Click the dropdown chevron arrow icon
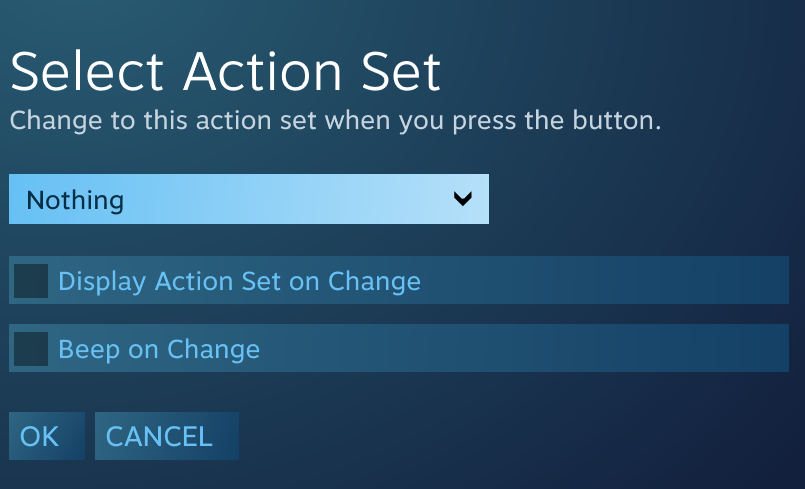The width and height of the screenshot is (805, 489). [462, 199]
